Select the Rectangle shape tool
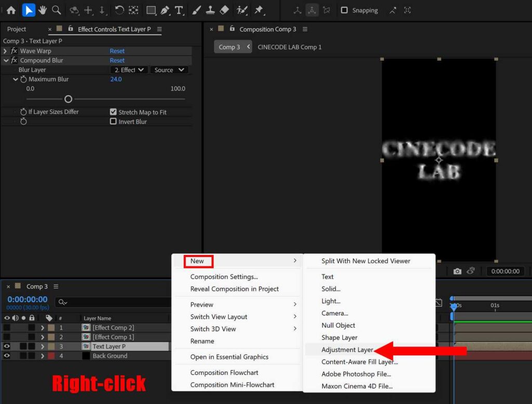Viewport: 532px width, 404px height. [151, 10]
